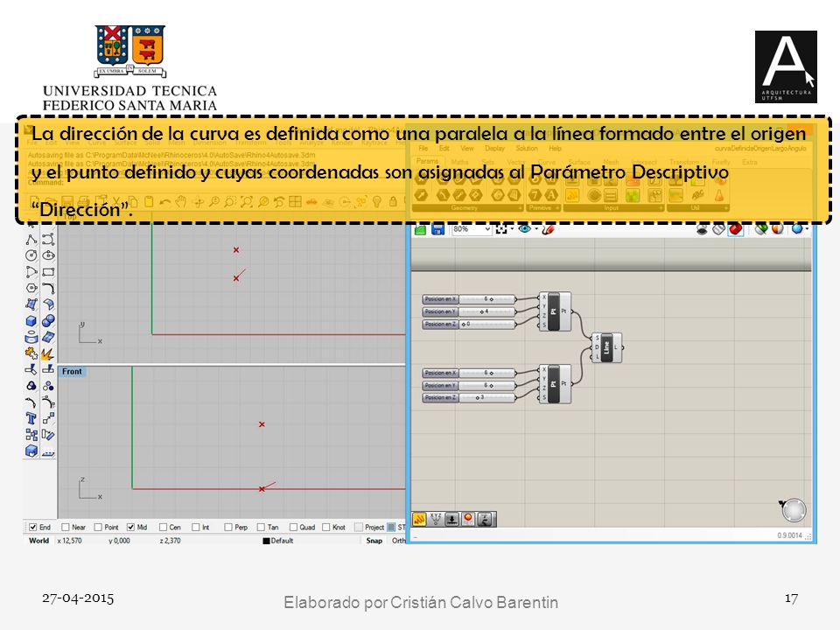The height and width of the screenshot is (630, 840).
Task: Click the yellow Markov widget icon
Action: click(419, 519)
